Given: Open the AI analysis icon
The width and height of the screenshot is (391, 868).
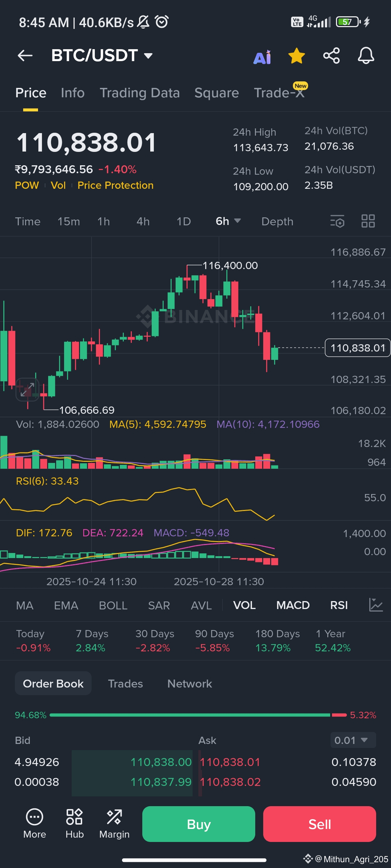Looking at the screenshot, I should click(262, 57).
